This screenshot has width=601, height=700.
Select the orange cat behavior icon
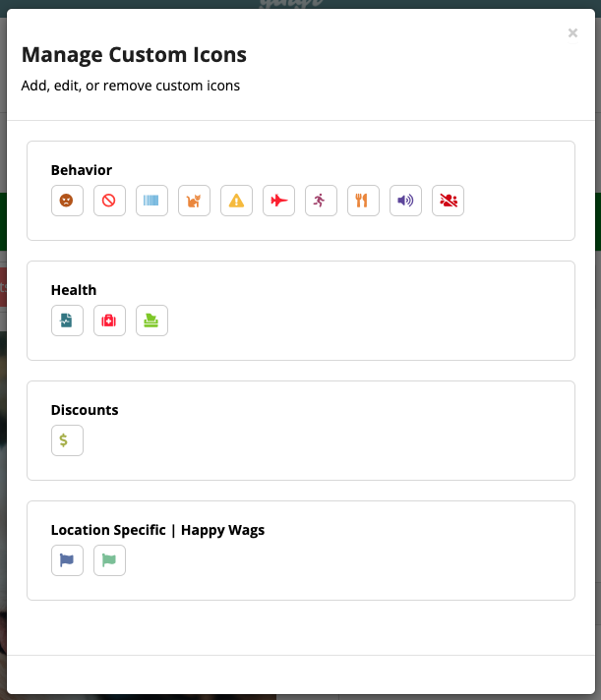(194, 201)
